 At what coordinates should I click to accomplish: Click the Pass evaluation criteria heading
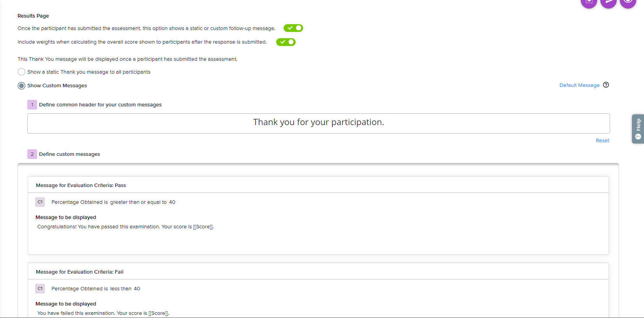click(81, 185)
